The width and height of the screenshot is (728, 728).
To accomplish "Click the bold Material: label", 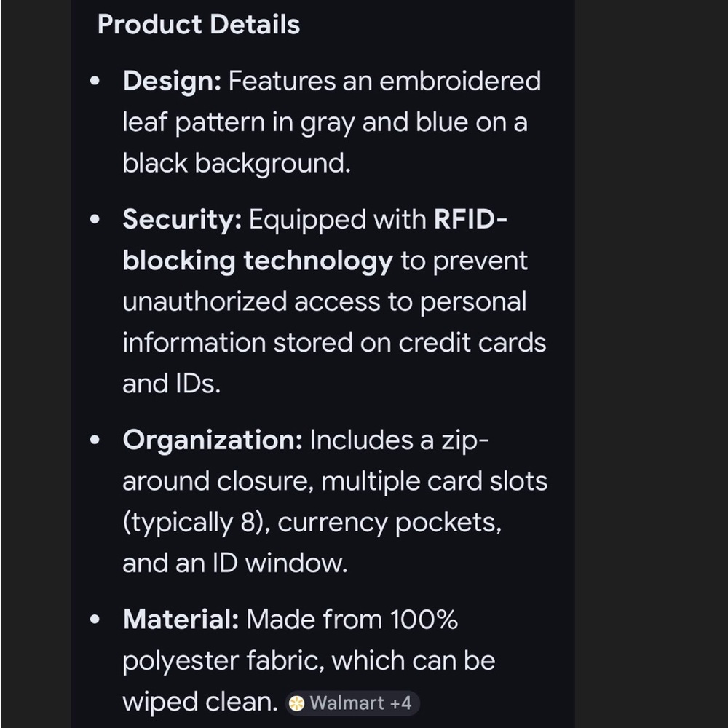I will (x=181, y=620).
